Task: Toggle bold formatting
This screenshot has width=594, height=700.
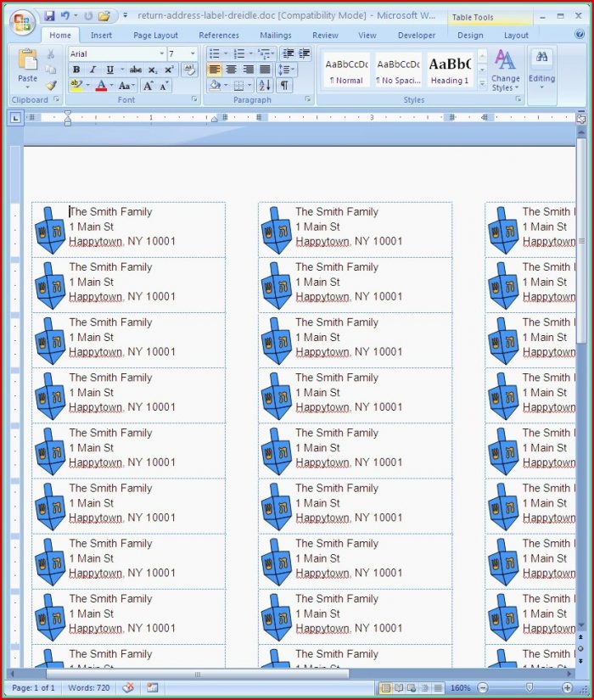Action: [x=76, y=70]
